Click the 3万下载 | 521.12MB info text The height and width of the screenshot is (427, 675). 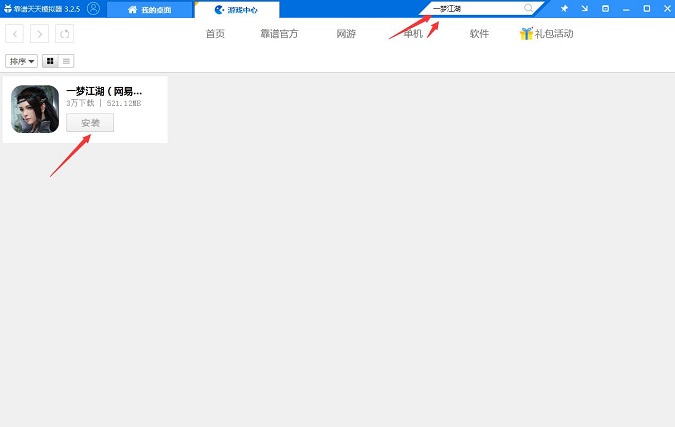click(103, 103)
